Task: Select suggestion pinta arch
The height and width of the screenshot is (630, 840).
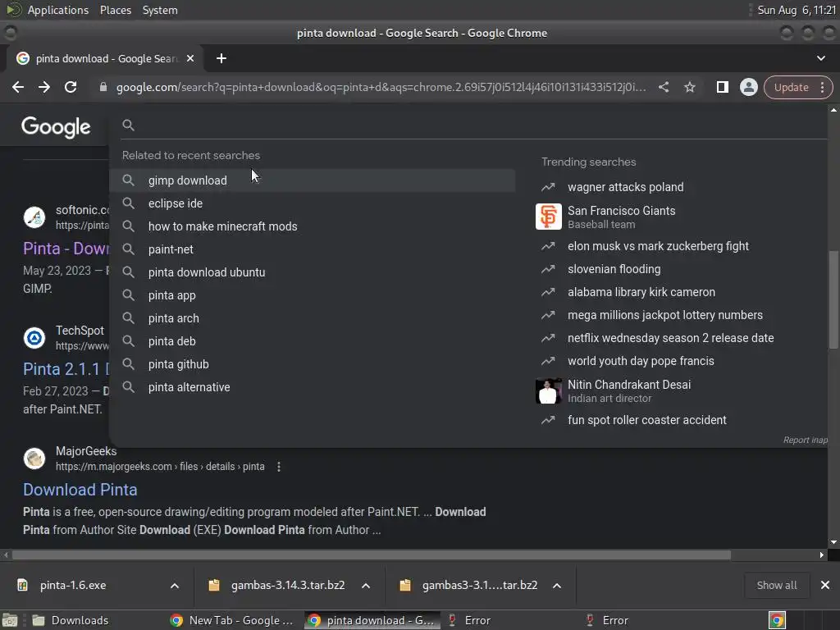Action: pyautogui.click(x=313, y=319)
